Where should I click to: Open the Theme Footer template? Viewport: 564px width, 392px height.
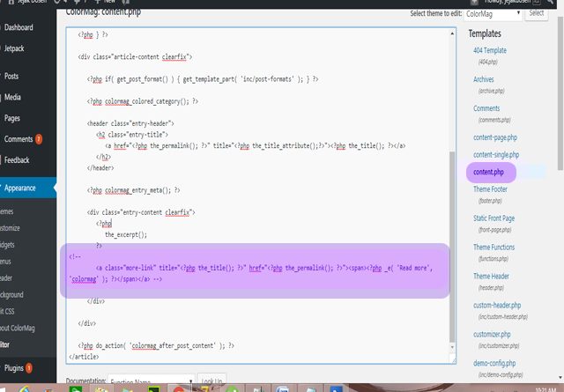(490, 189)
